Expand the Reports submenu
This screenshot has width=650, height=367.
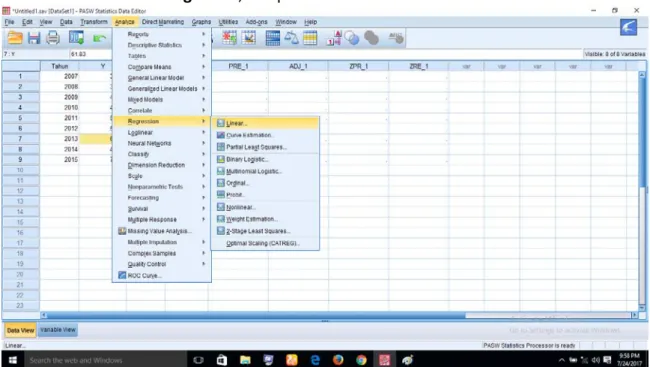pyautogui.click(x=162, y=34)
